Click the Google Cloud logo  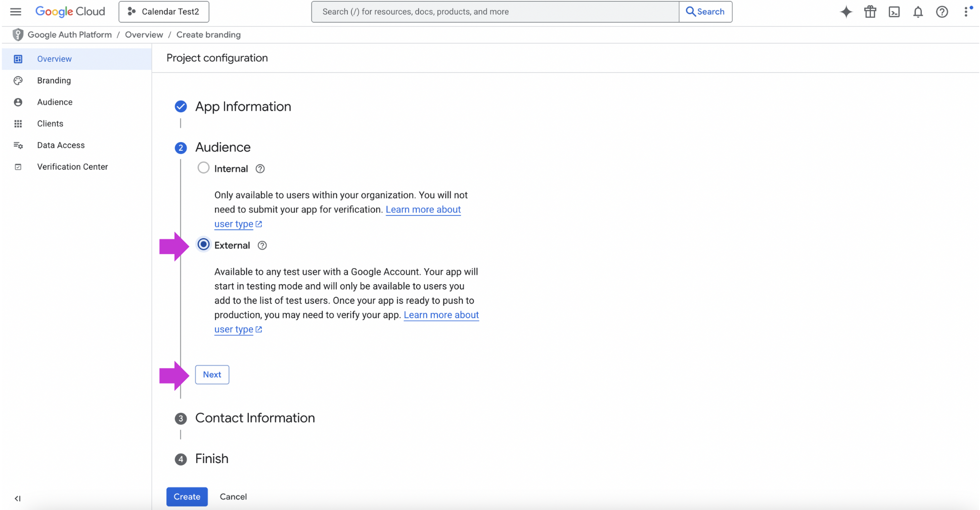[x=70, y=12]
